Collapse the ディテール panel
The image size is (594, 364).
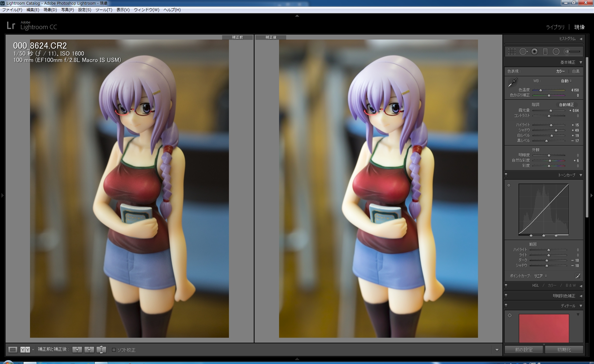pos(581,306)
